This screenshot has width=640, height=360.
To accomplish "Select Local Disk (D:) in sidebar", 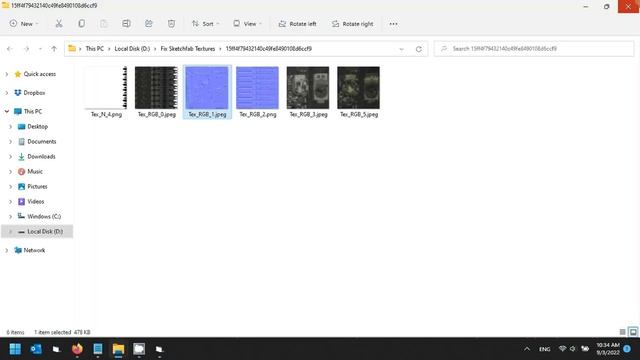I will [x=37, y=231].
